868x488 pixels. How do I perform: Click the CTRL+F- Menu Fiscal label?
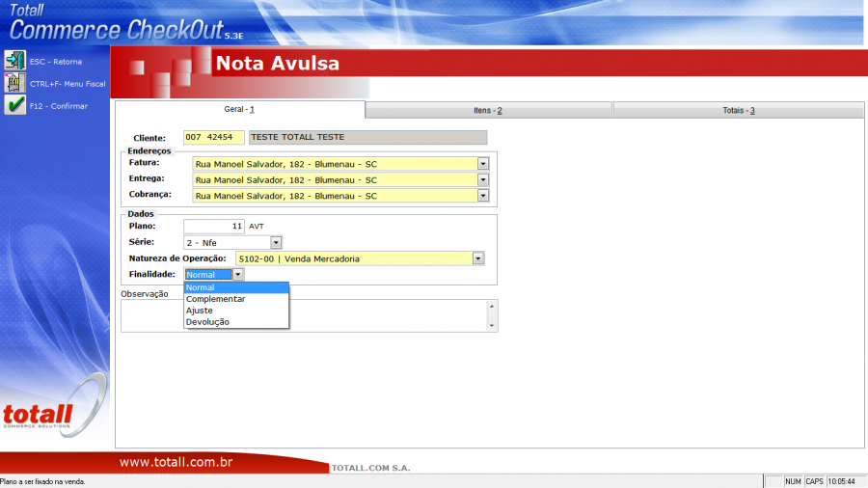pos(68,84)
